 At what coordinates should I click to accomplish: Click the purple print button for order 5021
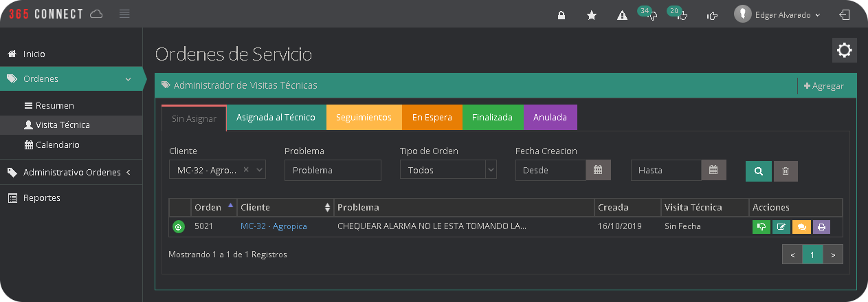821,226
